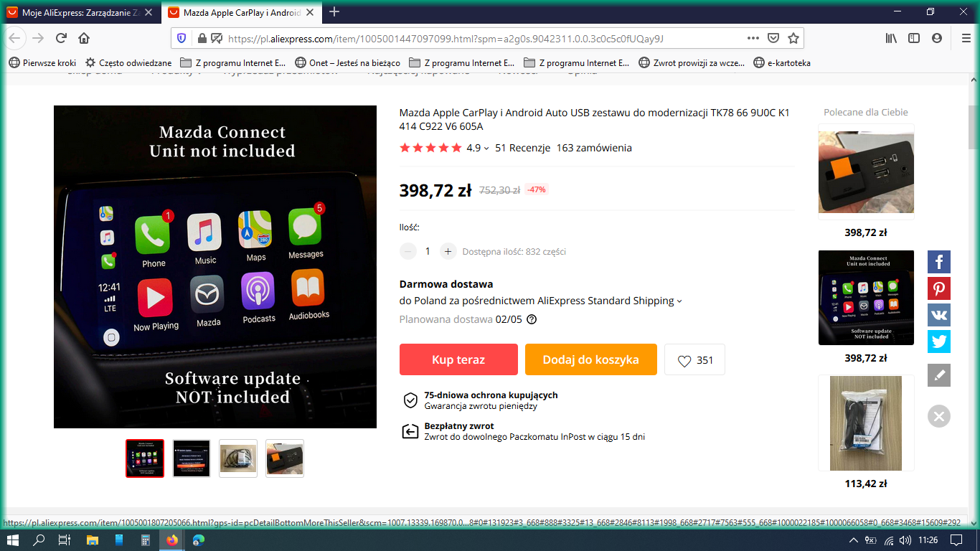This screenshot has height=551, width=980.
Task: Open help icon next to Planowana dostawa
Action: [532, 320]
